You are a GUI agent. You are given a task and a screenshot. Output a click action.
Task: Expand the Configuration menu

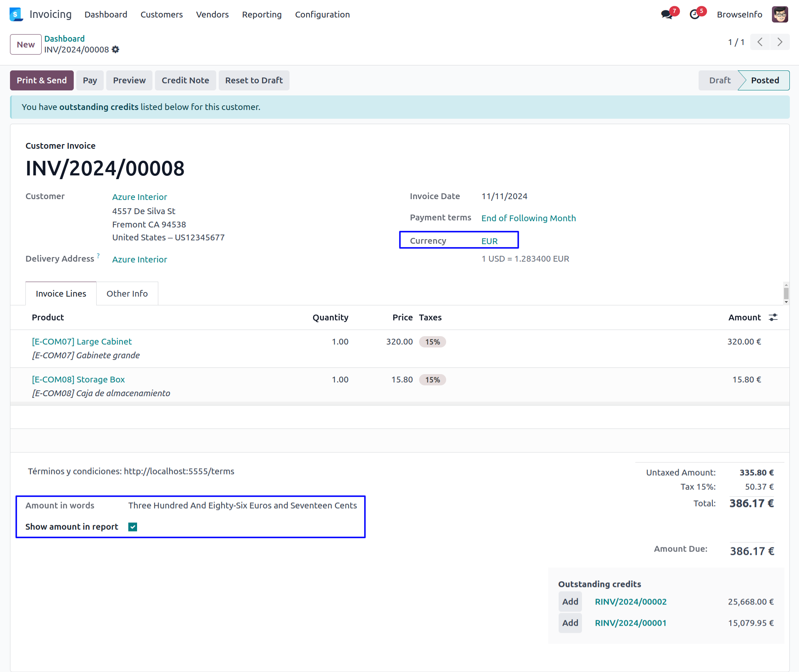pyautogui.click(x=322, y=15)
